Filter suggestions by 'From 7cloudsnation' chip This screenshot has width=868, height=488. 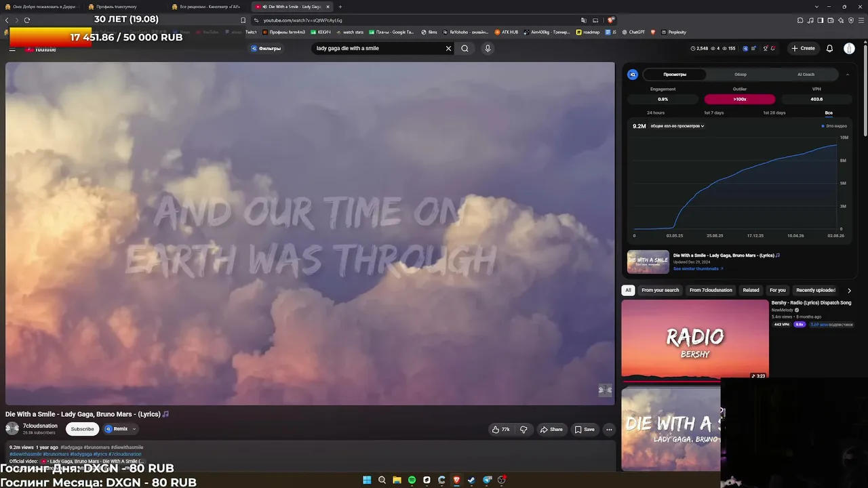click(x=711, y=290)
